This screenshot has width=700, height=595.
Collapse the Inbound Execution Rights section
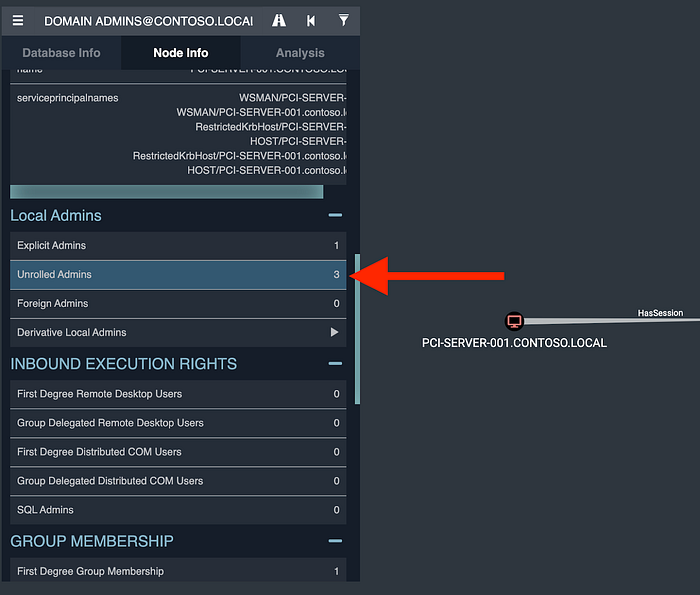tap(335, 364)
